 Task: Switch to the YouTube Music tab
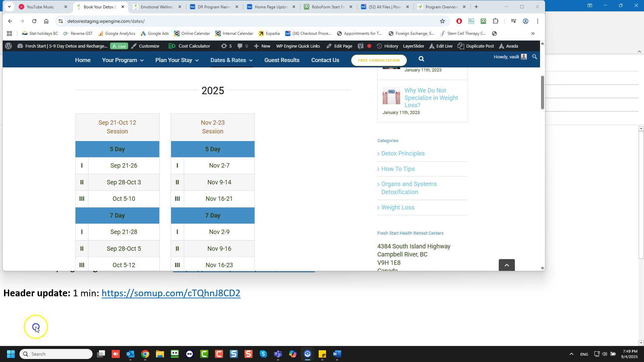[x=40, y=7]
